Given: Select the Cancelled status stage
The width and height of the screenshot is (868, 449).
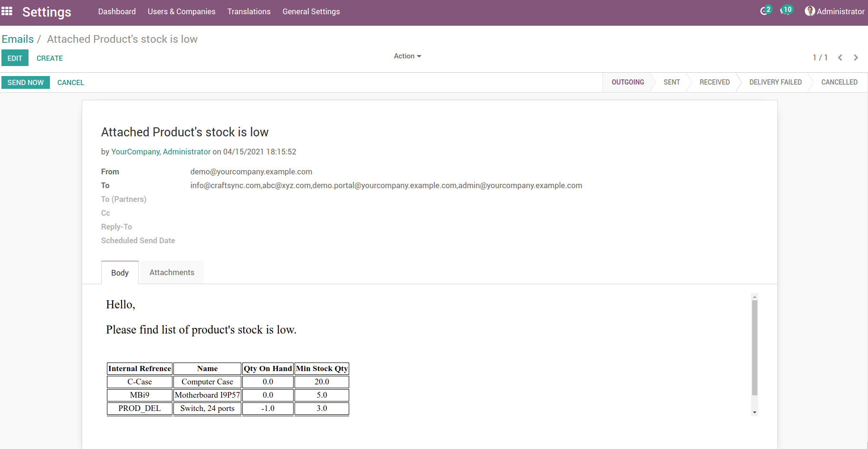Looking at the screenshot, I should [839, 82].
